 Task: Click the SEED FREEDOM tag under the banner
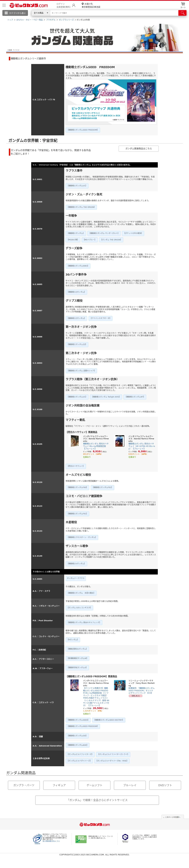click(83, 130)
